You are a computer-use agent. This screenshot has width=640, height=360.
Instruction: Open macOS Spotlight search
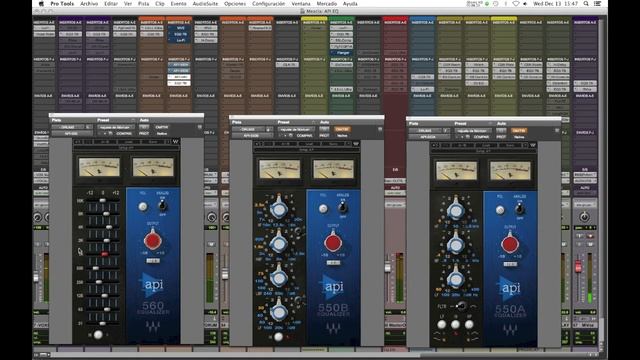pos(586,4)
